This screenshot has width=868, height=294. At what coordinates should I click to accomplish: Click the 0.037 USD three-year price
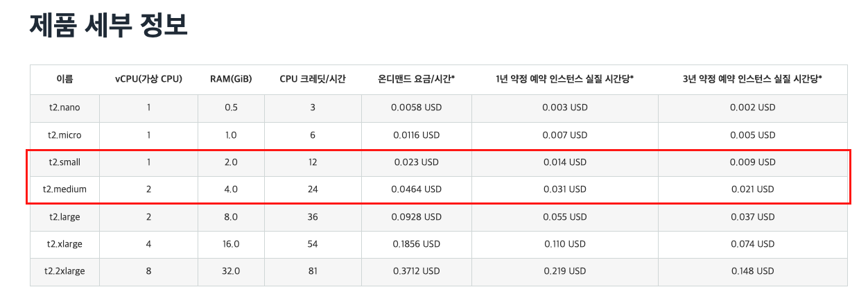[x=752, y=217]
